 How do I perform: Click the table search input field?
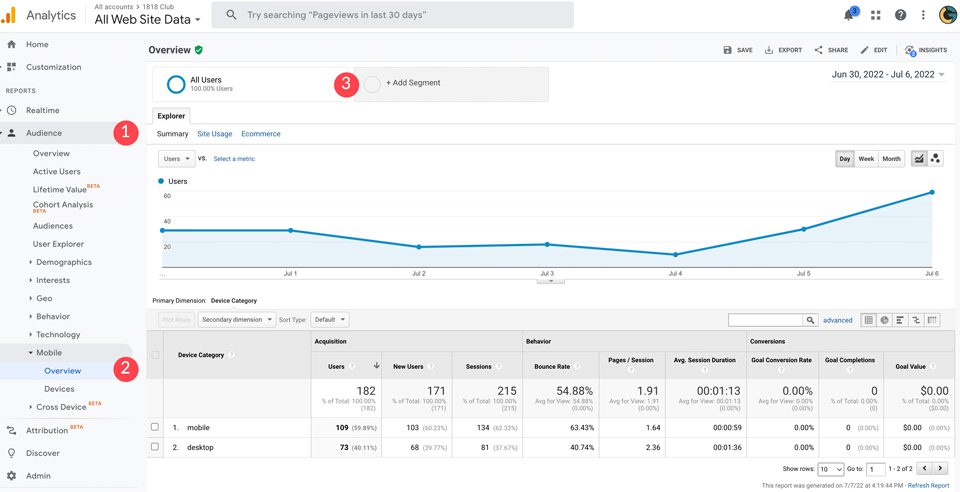(x=766, y=320)
